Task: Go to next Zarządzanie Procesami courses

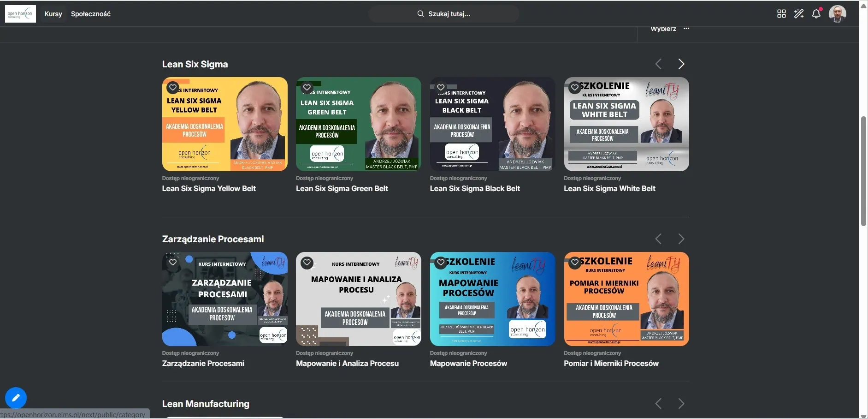Action: [681, 239]
